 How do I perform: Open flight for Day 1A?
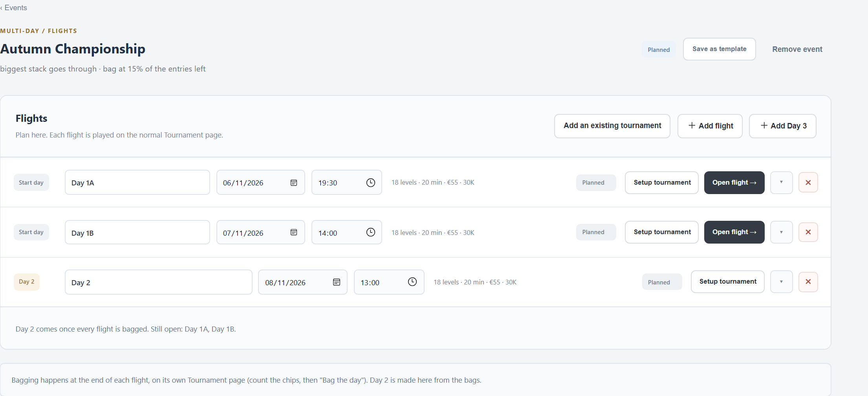coord(734,182)
